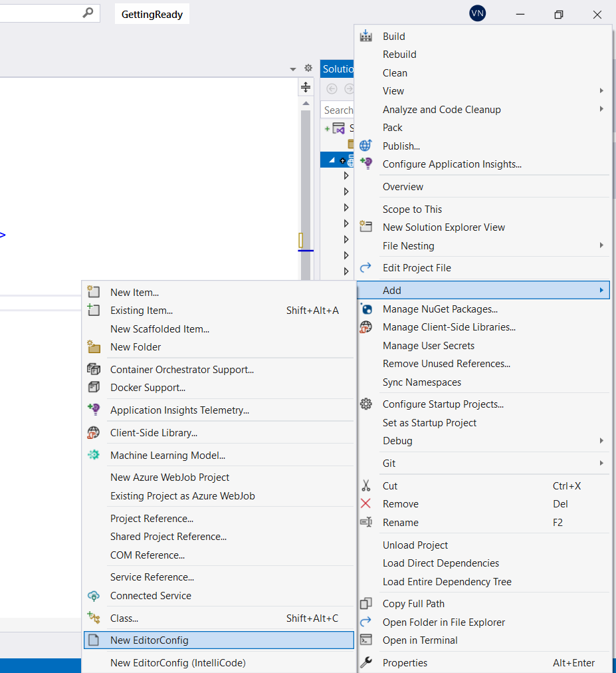The width and height of the screenshot is (616, 673).
Task: Select Sync Namespaces
Action: click(x=422, y=382)
